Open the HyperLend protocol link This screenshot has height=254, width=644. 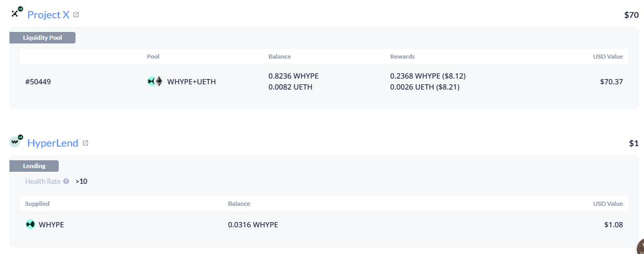coord(52,143)
